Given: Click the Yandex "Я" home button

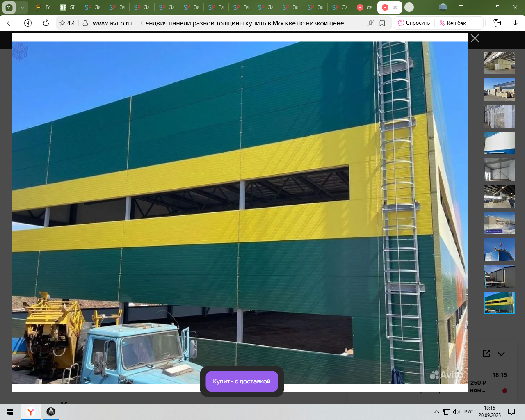Looking at the screenshot, I should [x=28, y=23].
